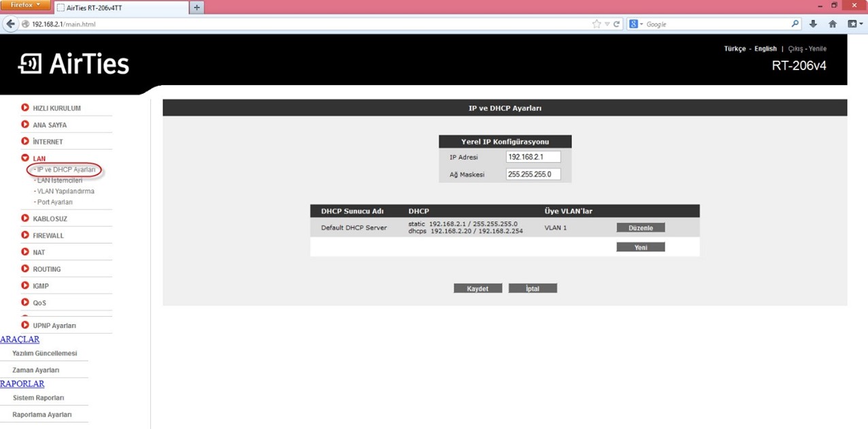
Task: Open the Firefox downloads arrow icon
Action: point(814,24)
